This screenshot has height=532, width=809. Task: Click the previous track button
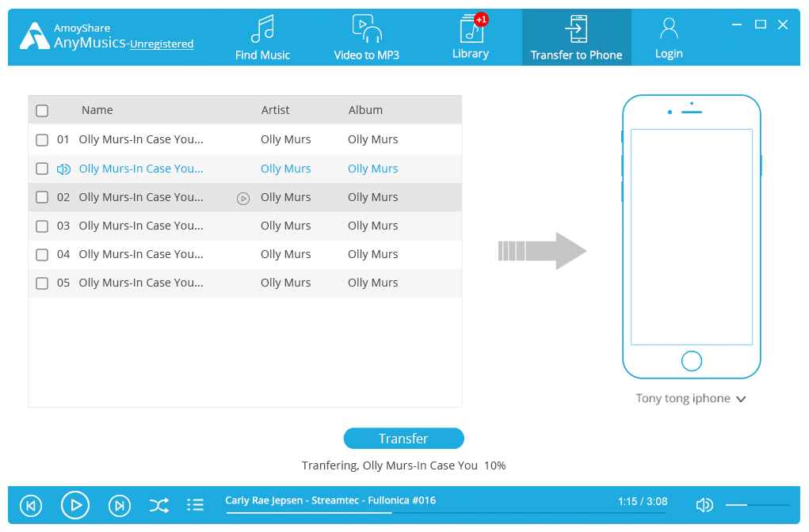(31, 505)
